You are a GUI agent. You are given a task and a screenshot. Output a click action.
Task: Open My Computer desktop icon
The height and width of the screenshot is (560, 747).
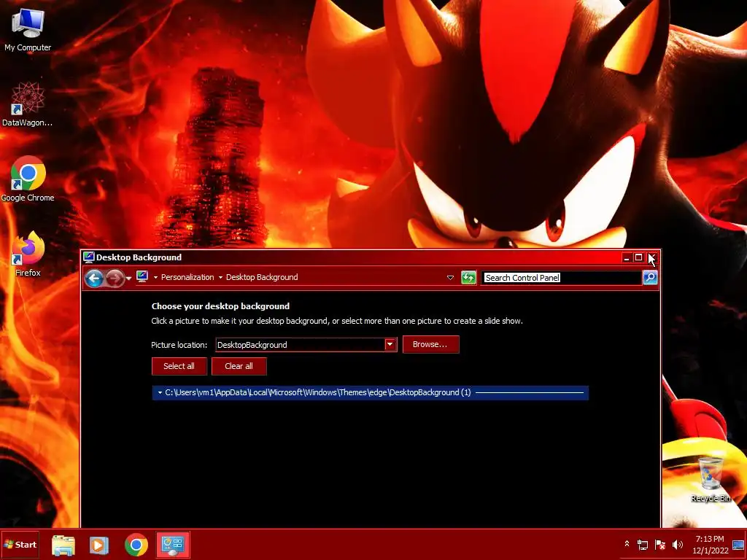tap(28, 28)
